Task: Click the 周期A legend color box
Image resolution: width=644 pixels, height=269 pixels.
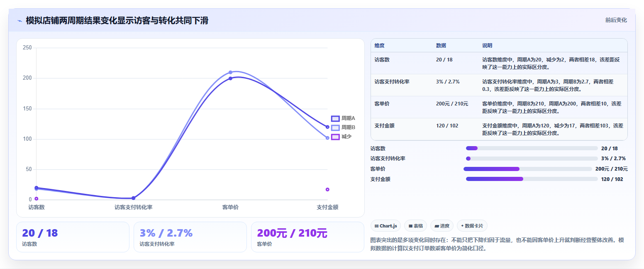Action: pos(335,118)
